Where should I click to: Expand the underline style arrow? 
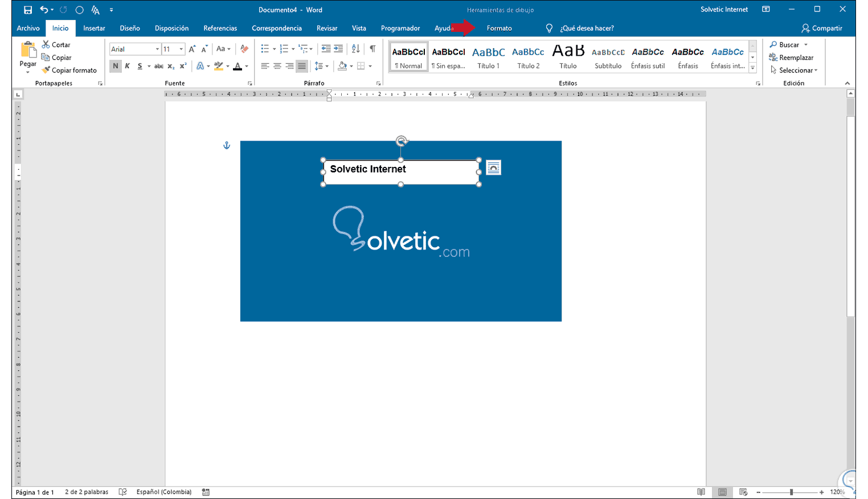coord(149,66)
